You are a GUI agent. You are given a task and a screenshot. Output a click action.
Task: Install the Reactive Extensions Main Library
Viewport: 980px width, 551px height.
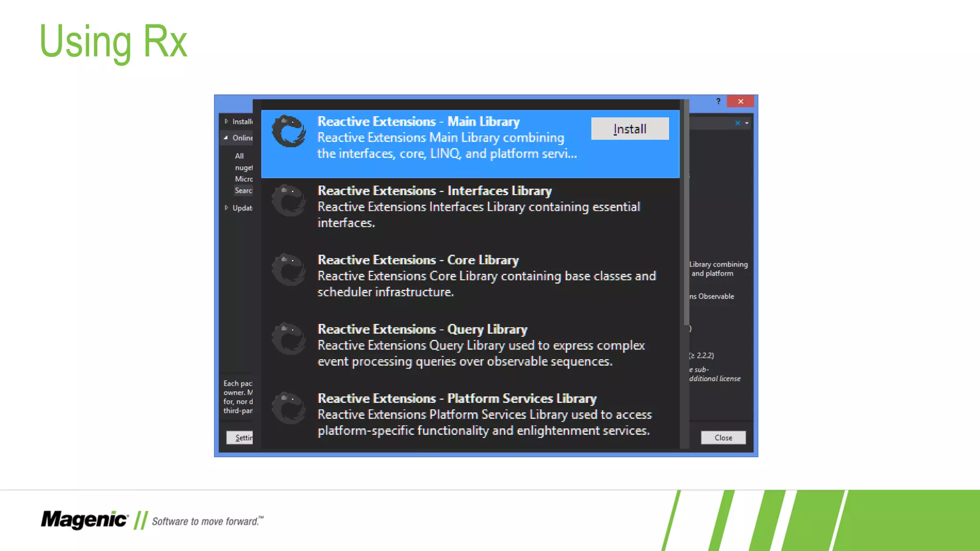630,129
